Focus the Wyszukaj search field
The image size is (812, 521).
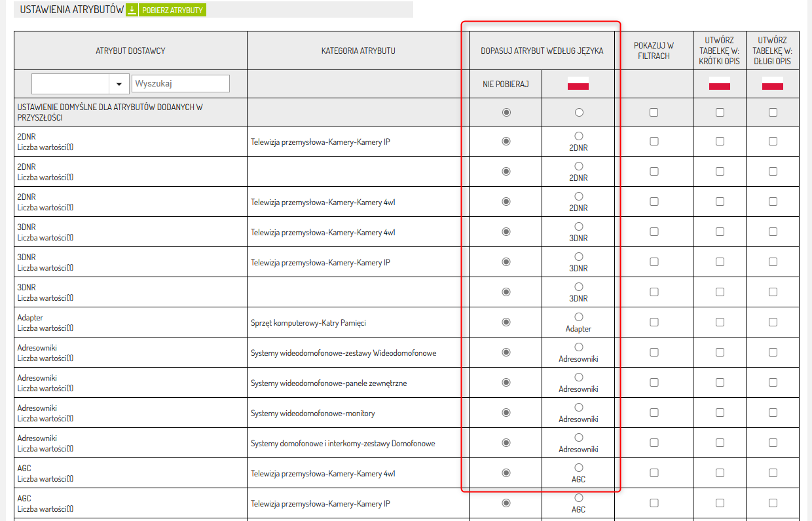click(181, 84)
